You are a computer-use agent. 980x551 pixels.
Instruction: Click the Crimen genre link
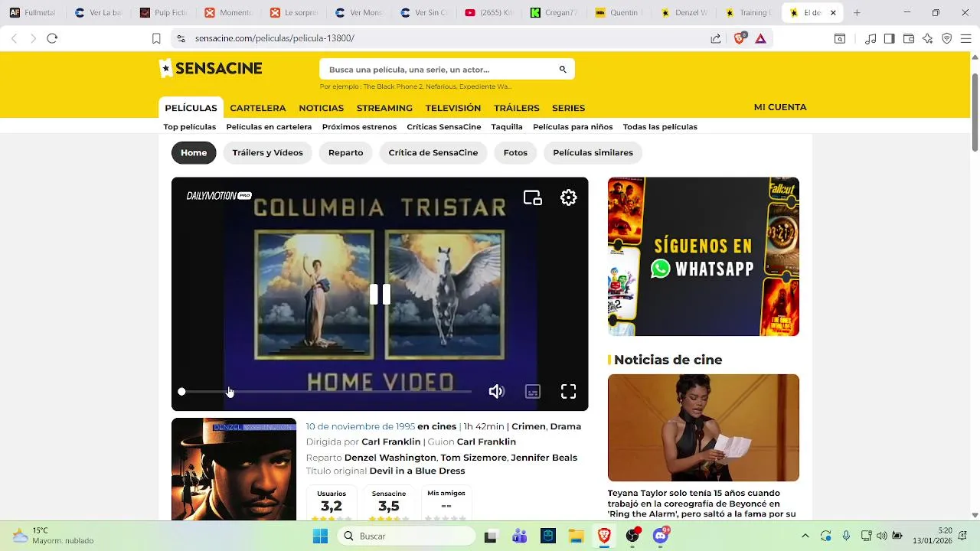pos(528,426)
